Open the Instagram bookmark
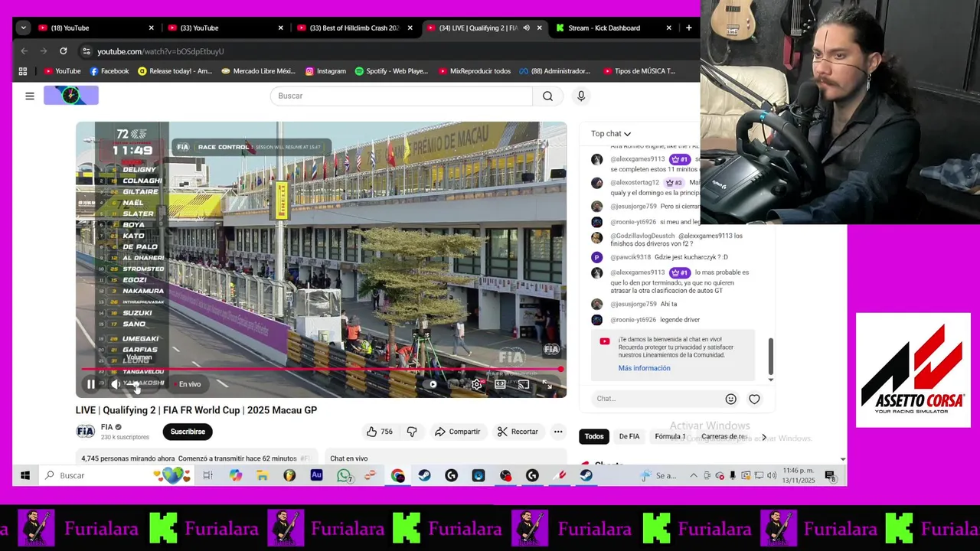980x551 pixels. 325,71
